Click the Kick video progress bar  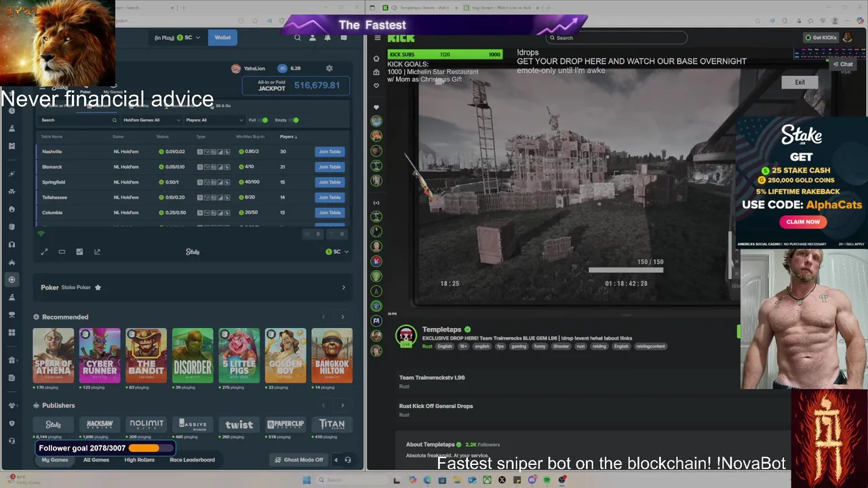pos(626,270)
